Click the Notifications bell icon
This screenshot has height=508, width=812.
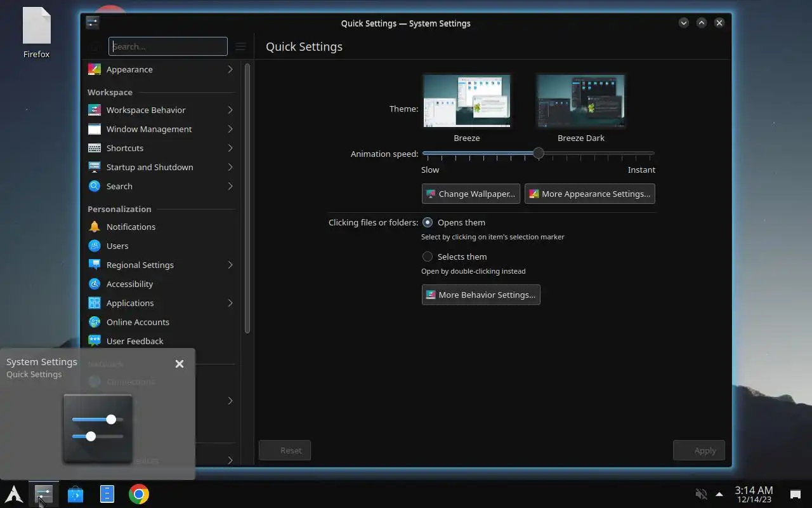95,227
